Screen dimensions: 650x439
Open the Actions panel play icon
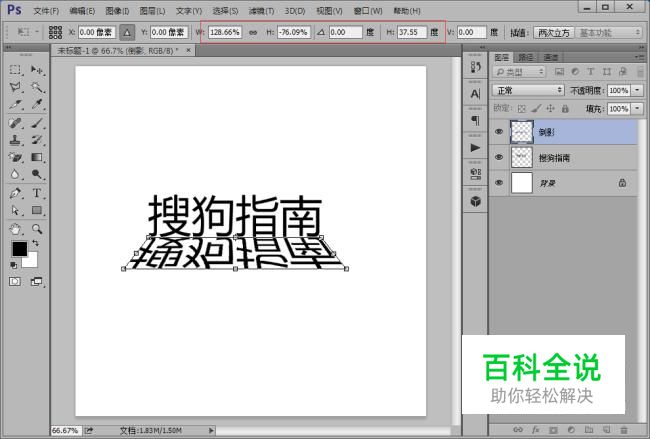[x=475, y=148]
